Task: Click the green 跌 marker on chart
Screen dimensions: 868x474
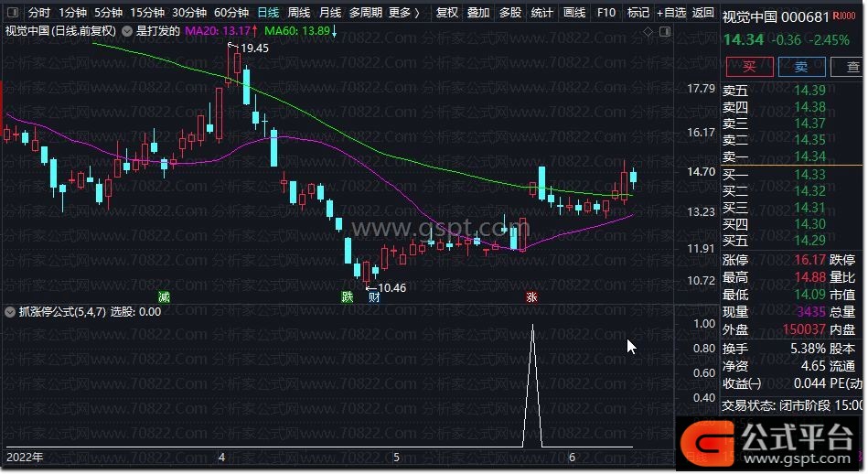Action: [347, 297]
